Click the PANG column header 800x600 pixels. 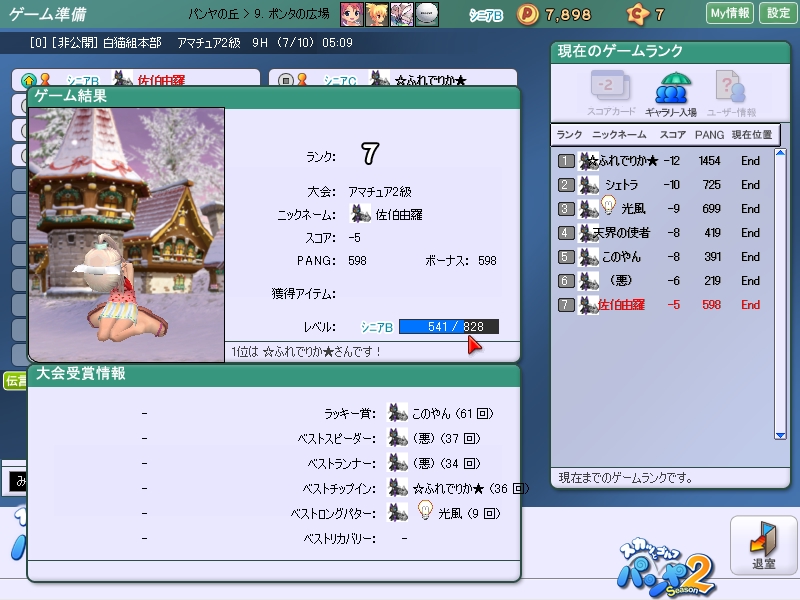(709, 135)
